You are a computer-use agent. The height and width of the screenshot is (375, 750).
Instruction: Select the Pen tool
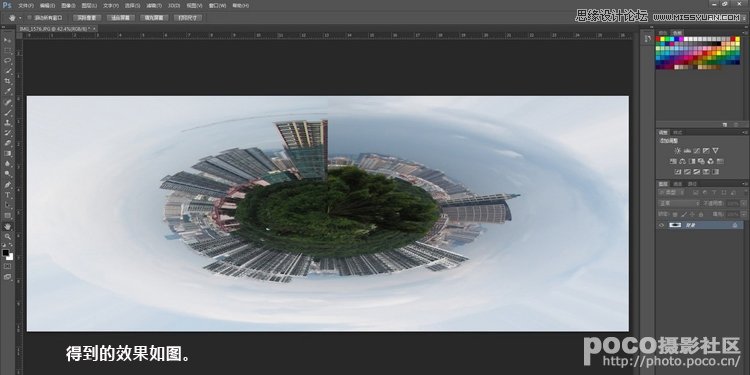7,185
